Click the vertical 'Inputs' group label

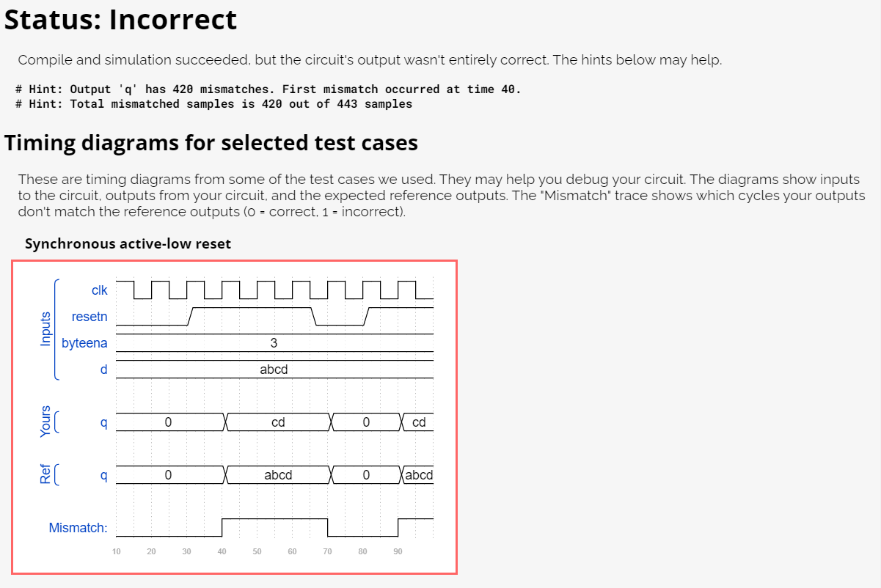45,328
